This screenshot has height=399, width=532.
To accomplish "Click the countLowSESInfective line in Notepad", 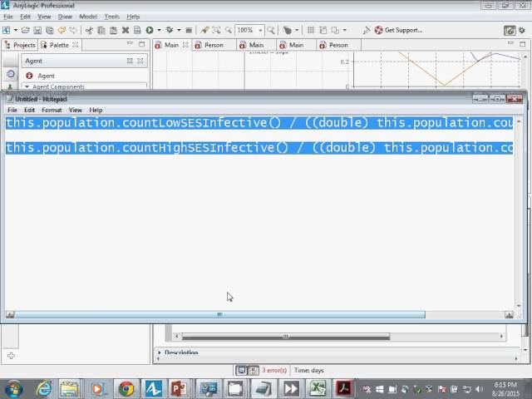I will coord(259,123).
